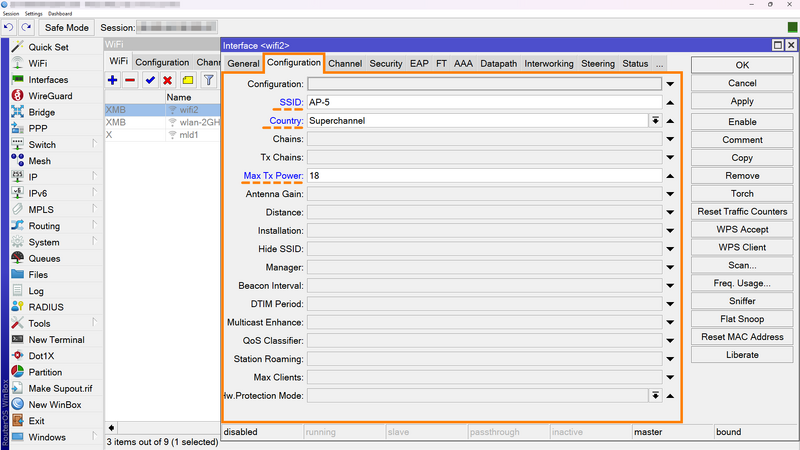Click the SSID input field
This screenshot has height=450, width=800.
[x=485, y=102]
